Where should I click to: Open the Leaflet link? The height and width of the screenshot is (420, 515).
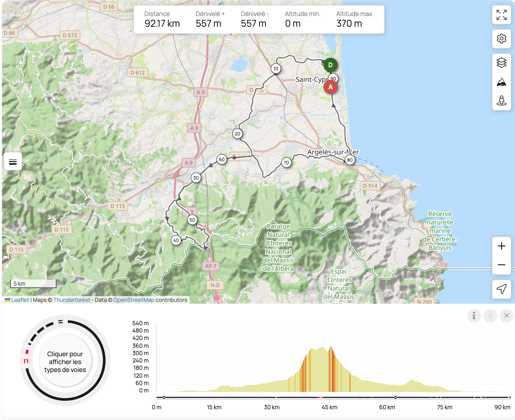pos(20,300)
